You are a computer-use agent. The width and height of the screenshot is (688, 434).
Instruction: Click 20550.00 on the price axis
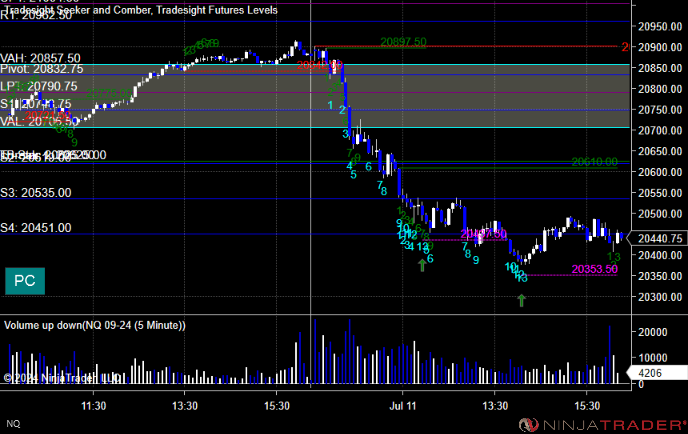pos(660,193)
